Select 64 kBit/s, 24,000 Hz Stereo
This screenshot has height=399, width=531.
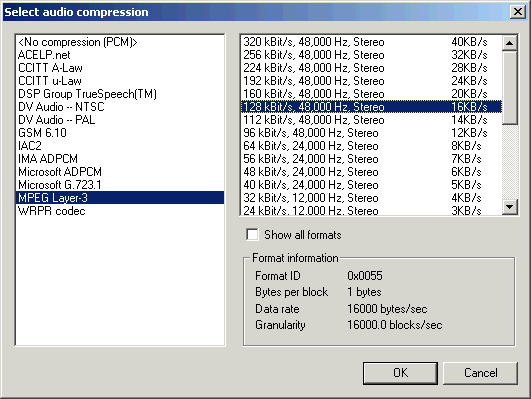(371, 146)
